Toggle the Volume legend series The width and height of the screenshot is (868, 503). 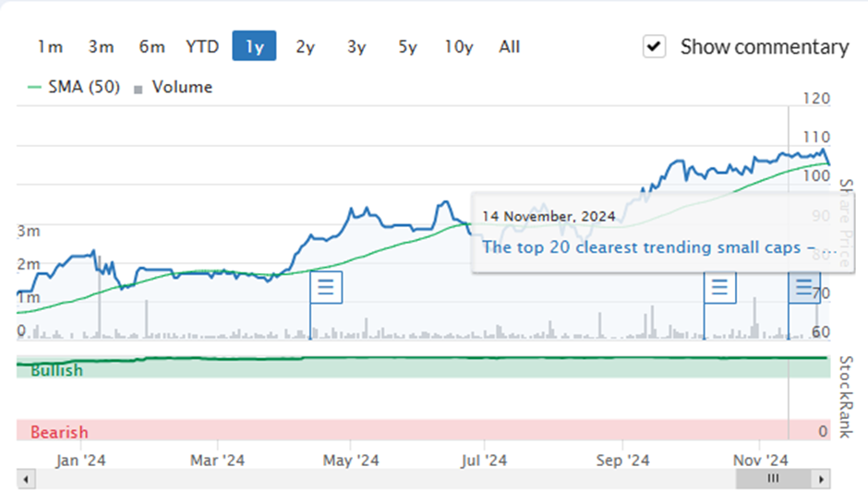tap(174, 87)
